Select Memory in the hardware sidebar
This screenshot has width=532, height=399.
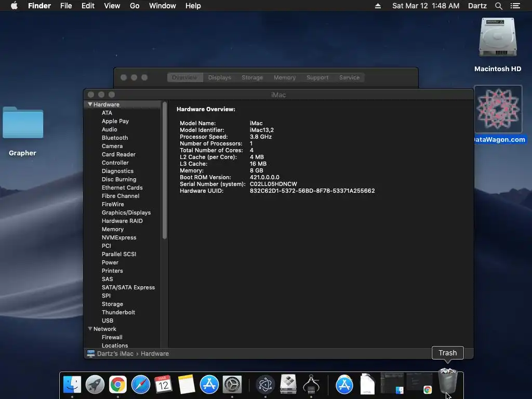click(113, 229)
